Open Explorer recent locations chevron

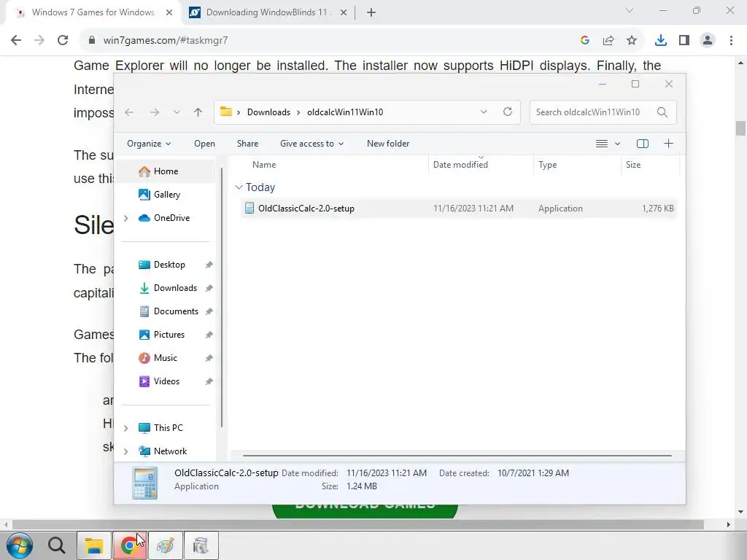pos(177,112)
